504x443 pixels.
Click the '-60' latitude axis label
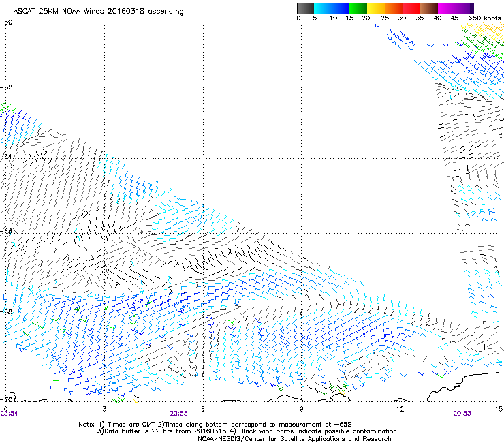(6, 22)
